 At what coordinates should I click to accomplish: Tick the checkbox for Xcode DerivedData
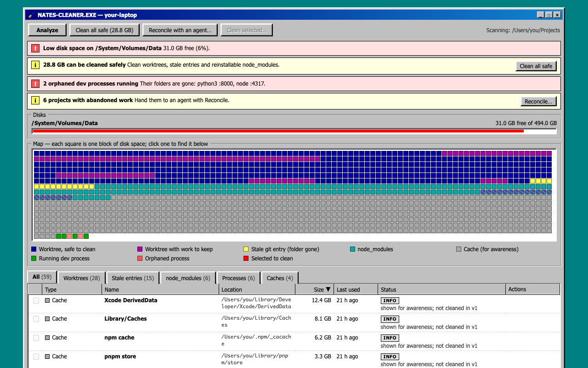(x=36, y=300)
